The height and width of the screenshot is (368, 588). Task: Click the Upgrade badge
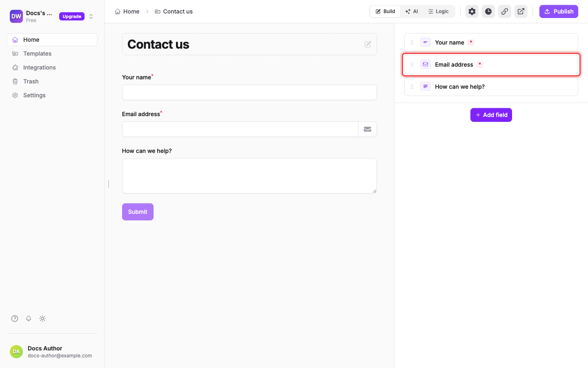(x=72, y=16)
